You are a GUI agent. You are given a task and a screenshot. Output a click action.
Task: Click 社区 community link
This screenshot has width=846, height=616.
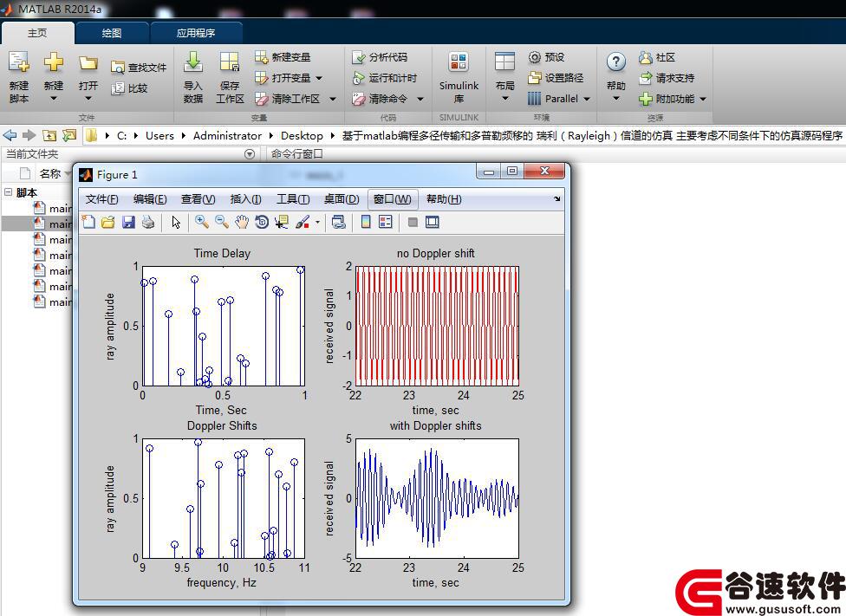pyautogui.click(x=657, y=57)
